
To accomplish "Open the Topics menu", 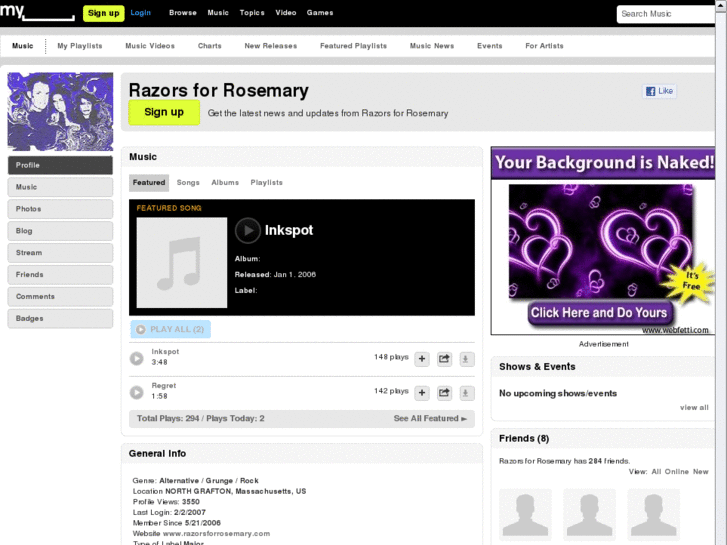I will [x=252, y=13].
